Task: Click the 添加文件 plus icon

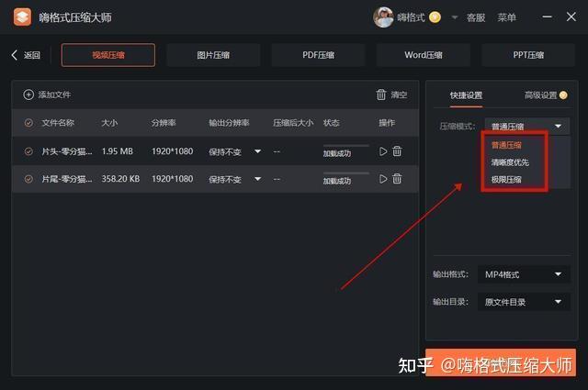Action: click(x=28, y=95)
